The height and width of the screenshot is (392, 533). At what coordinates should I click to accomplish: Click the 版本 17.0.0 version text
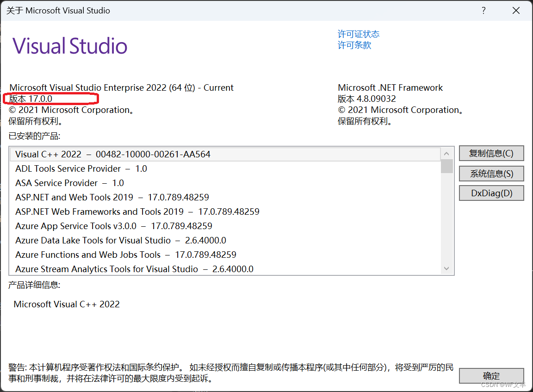pos(31,99)
